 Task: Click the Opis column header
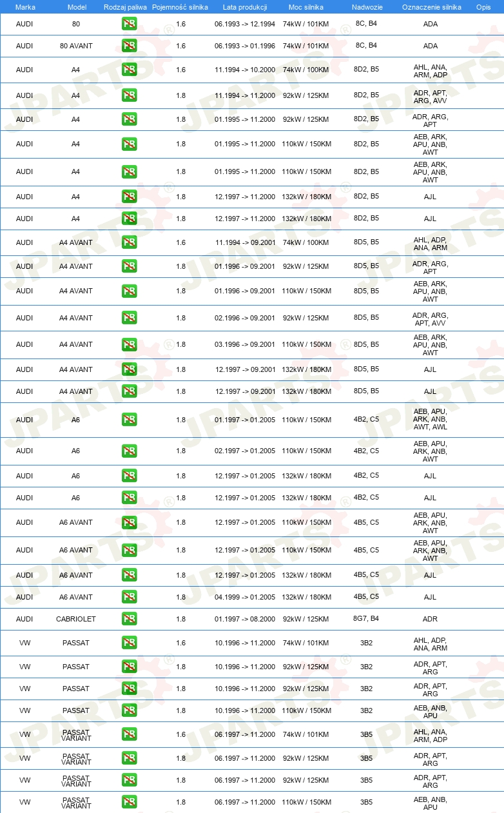click(483, 6)
